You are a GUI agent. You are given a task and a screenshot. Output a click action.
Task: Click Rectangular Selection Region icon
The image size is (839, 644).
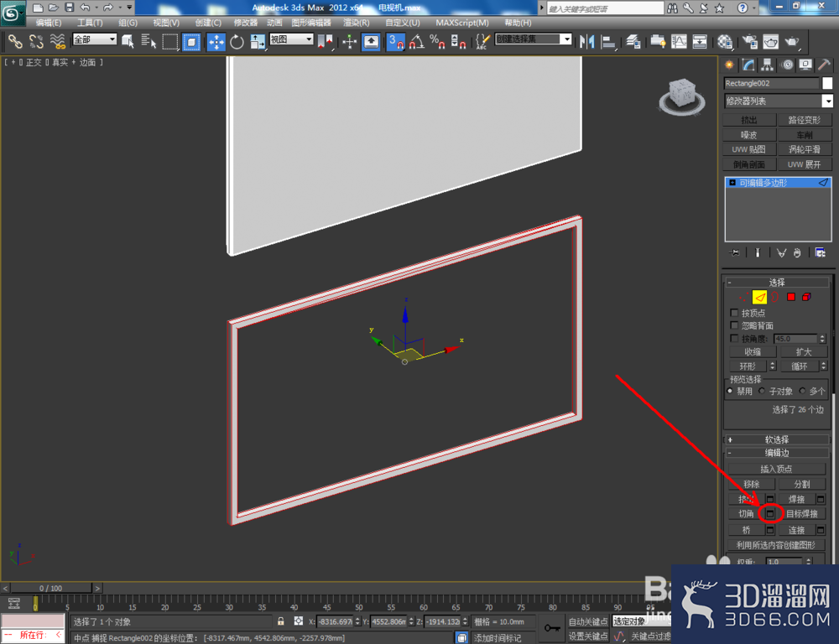point(170,41)
